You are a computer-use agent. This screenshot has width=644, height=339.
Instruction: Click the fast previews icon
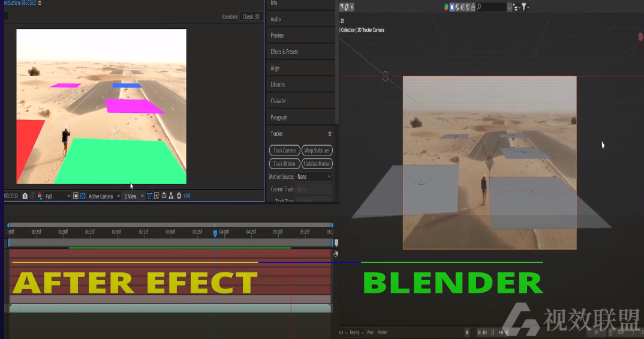(157, 196)
